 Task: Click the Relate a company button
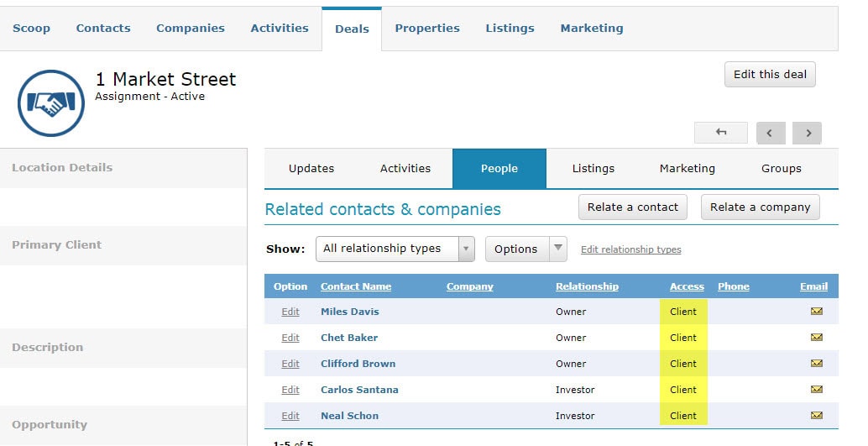tap(760, 207)
